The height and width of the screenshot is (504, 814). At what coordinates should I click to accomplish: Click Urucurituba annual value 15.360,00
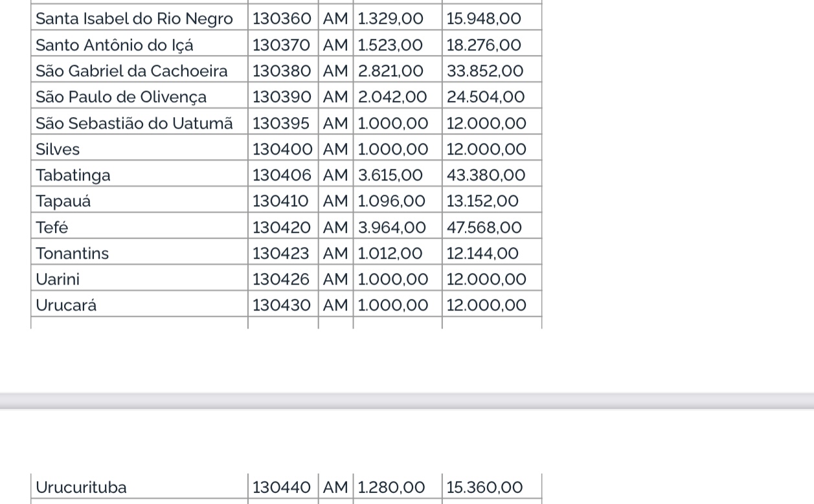click(484, 487)
